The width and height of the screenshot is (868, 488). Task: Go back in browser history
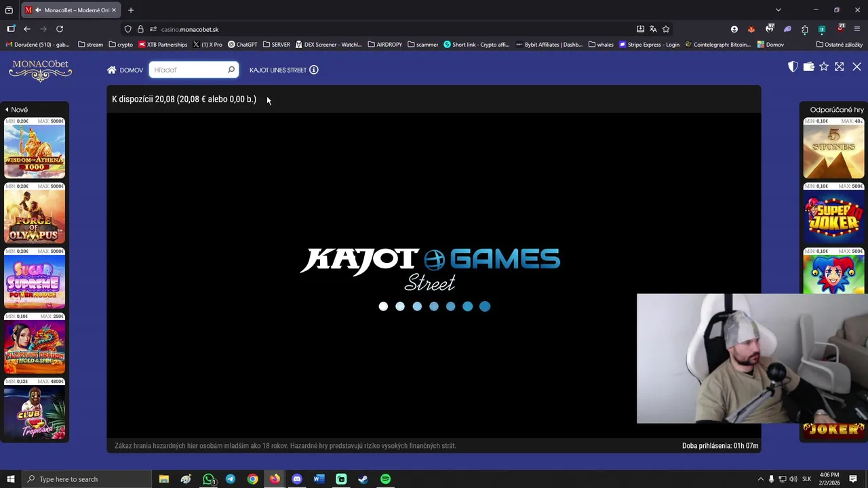[27, 29]
